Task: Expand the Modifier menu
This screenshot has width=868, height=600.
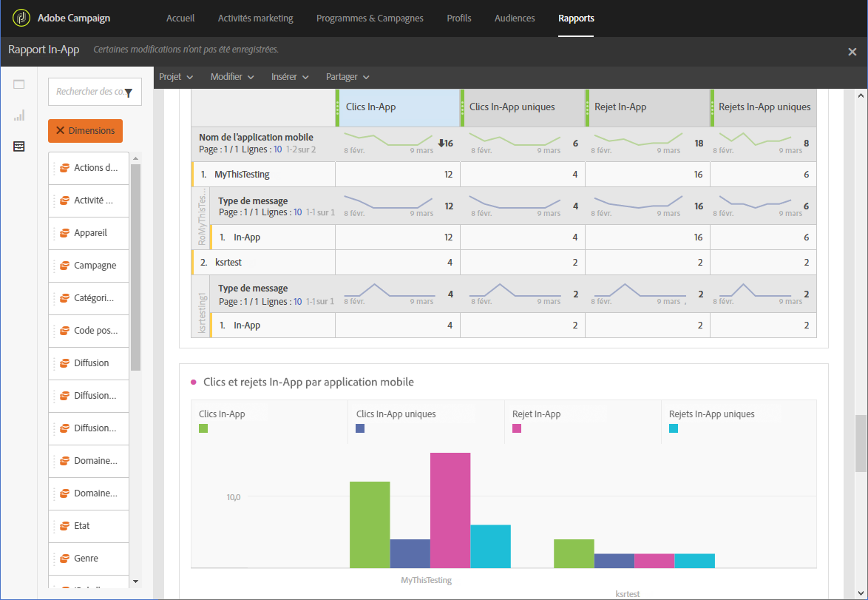Action: (232, 77)
